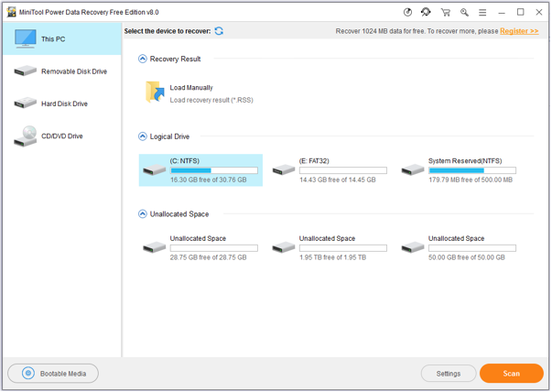552x392 pixels.
Task: Click the Logical Drive heading text
Action: pos(169,136)
